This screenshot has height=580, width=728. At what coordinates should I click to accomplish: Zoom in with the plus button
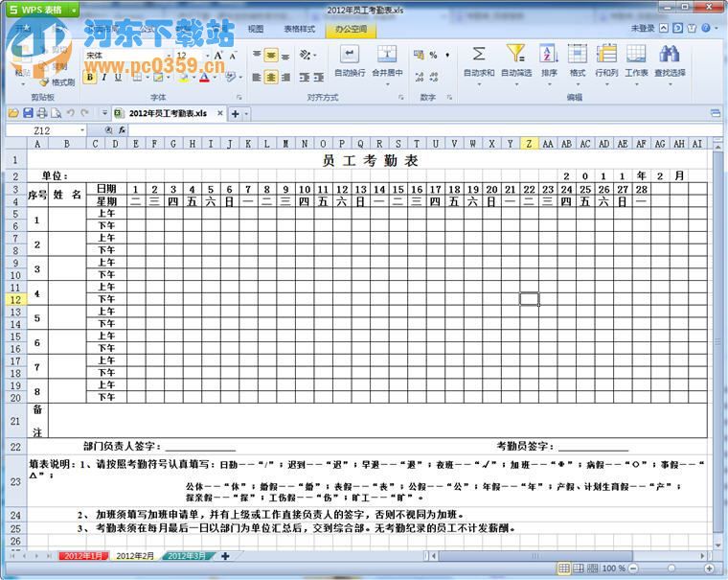pos(709,568)
